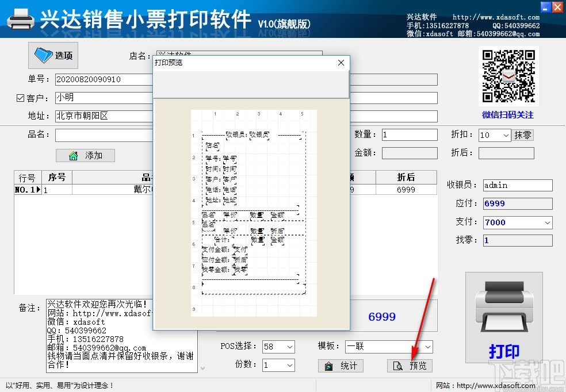Click the 打印 print button

pyautogui.click(x=503, y=352)
